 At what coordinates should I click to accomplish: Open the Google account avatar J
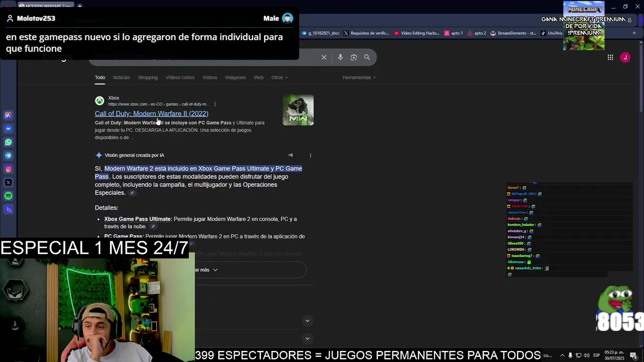coord(625,57)
